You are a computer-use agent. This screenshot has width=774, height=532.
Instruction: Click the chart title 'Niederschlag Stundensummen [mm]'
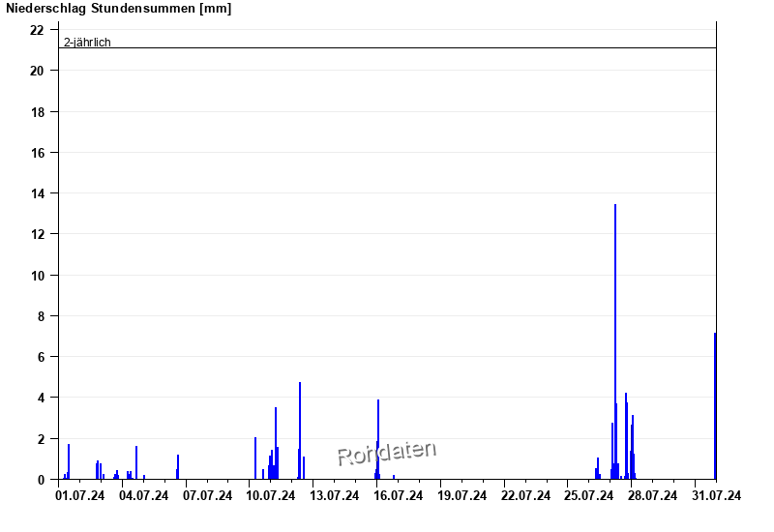pyautogui.click(x=119, y=9)
